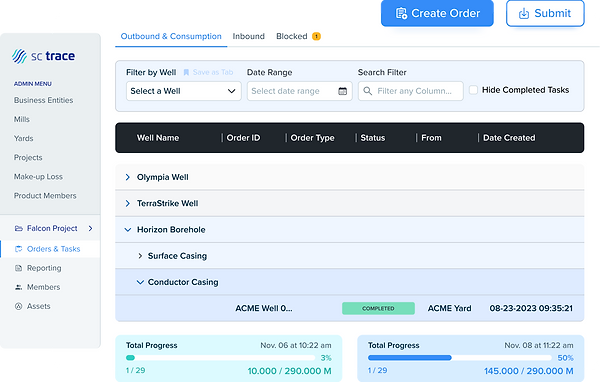Switch to Outbound & Consumption tab

pyautogui.click(x=171, y=36)
